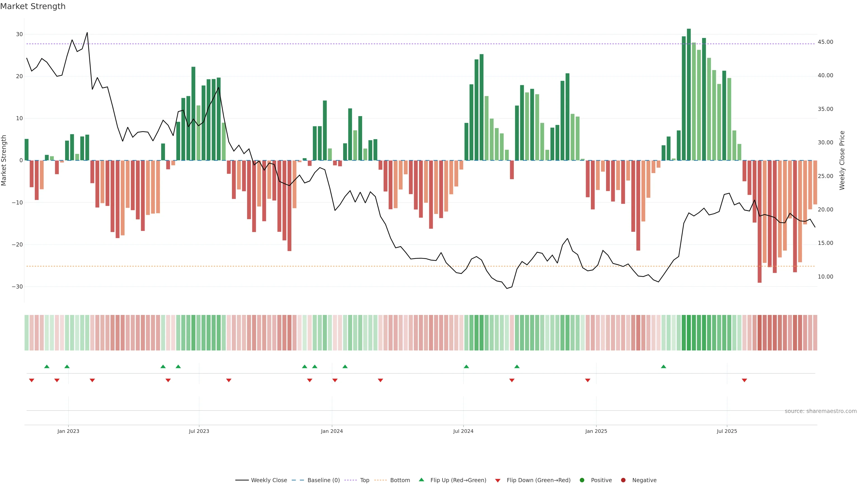Viewport: 868px width, 488px height.
Task: Click the Positive green circle legend icon
Action: pyautogui.click(x=582, y=480)
